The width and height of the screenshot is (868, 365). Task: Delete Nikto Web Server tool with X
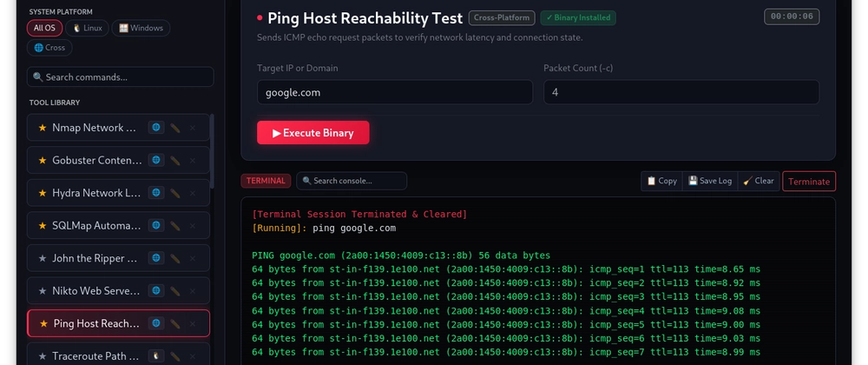pyautogui.click(x=193, y=291)
